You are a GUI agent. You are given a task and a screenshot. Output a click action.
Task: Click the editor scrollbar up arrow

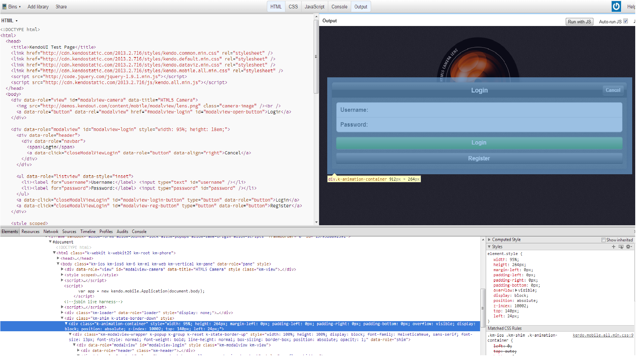click(x=316, y=17)
